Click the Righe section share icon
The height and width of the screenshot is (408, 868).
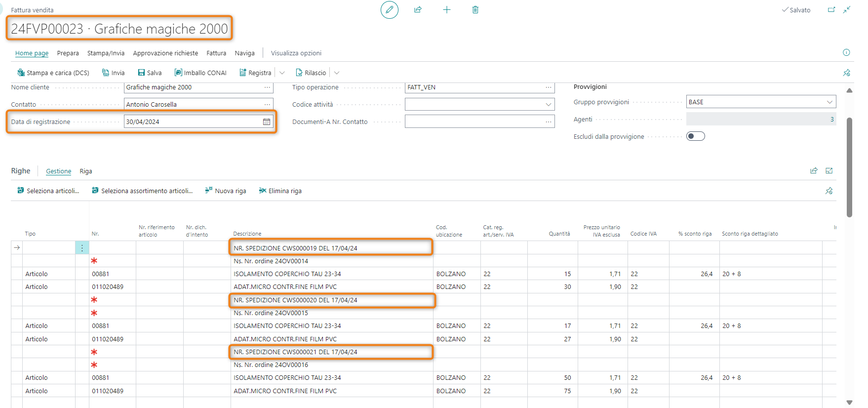[814, 171]
